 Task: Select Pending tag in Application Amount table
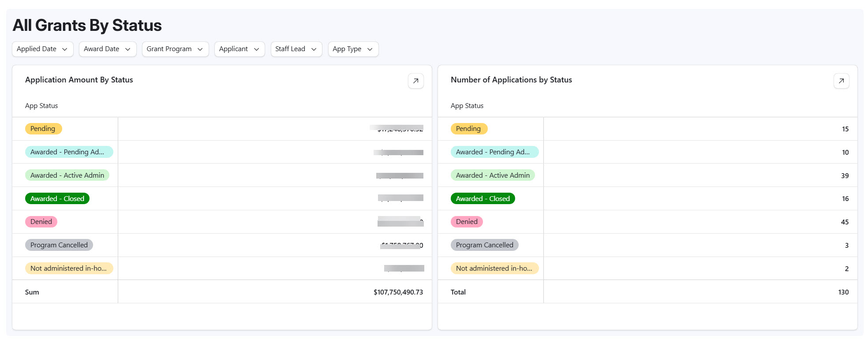point(43,129)
